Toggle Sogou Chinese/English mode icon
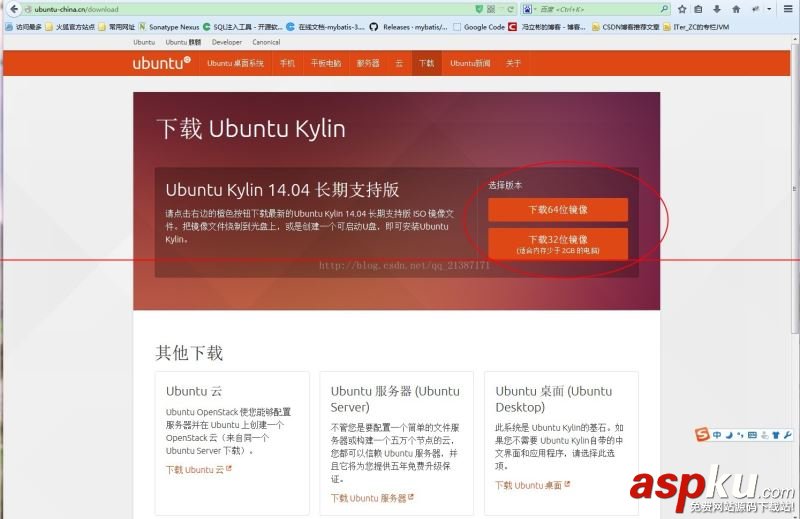The width and height of the screenshot is (800, 519). tap(717, 435)
